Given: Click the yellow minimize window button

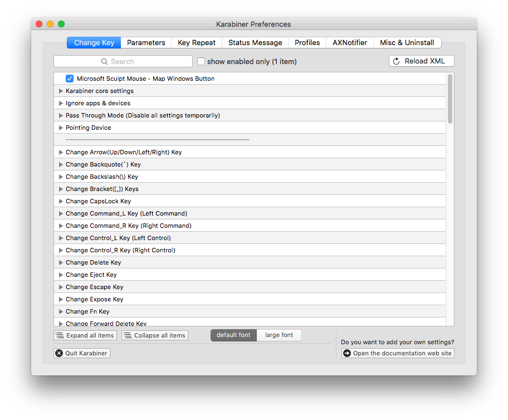Looking at the screenshot, I should (50, 24).
